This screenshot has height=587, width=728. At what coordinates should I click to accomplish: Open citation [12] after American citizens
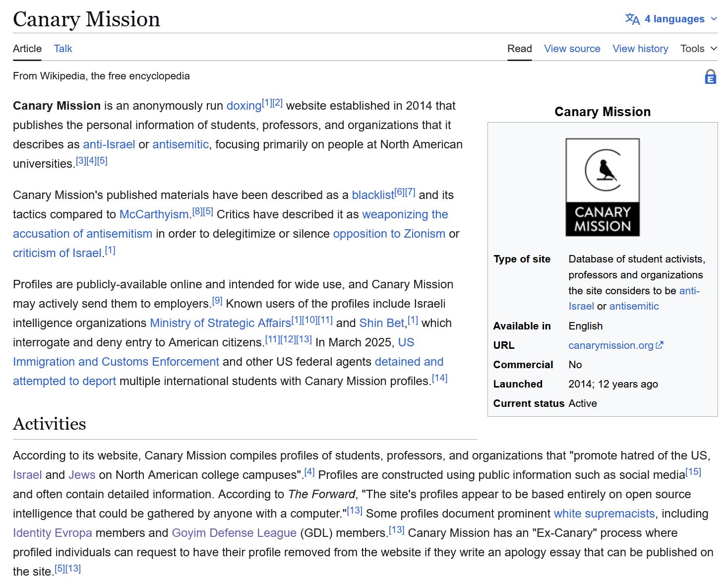click(x=289, y=339)
